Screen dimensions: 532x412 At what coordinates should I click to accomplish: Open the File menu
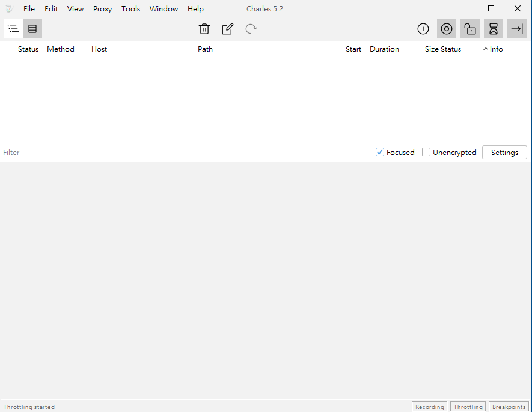coord(29,9)
